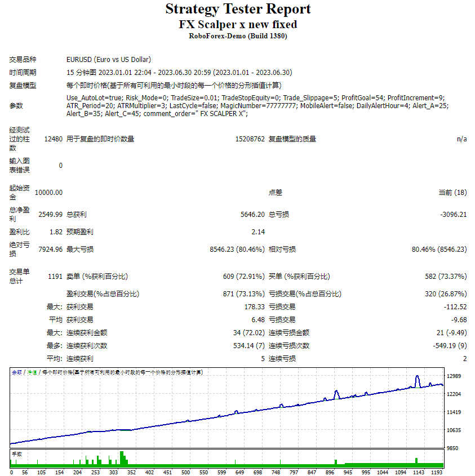
Task: Click the "连续亏损金额" label
Action: pyautogui.click(x=289, y=333)
